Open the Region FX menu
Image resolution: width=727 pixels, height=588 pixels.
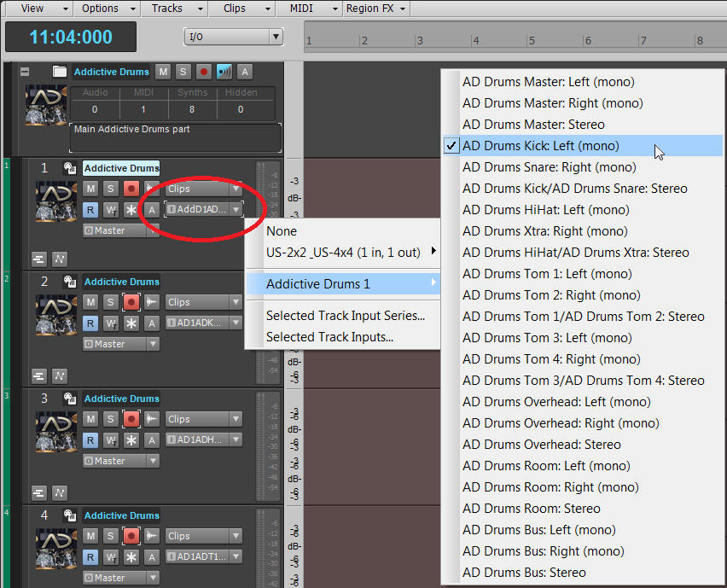(x=376, y=9)
